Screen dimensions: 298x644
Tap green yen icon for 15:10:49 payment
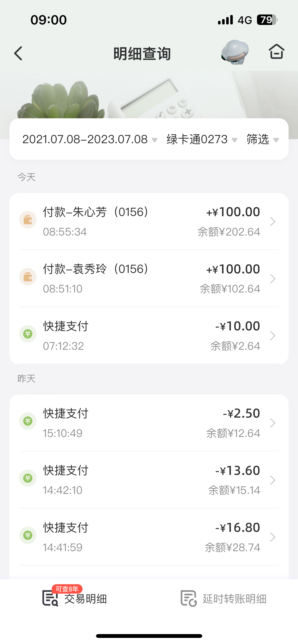(28, 421)
